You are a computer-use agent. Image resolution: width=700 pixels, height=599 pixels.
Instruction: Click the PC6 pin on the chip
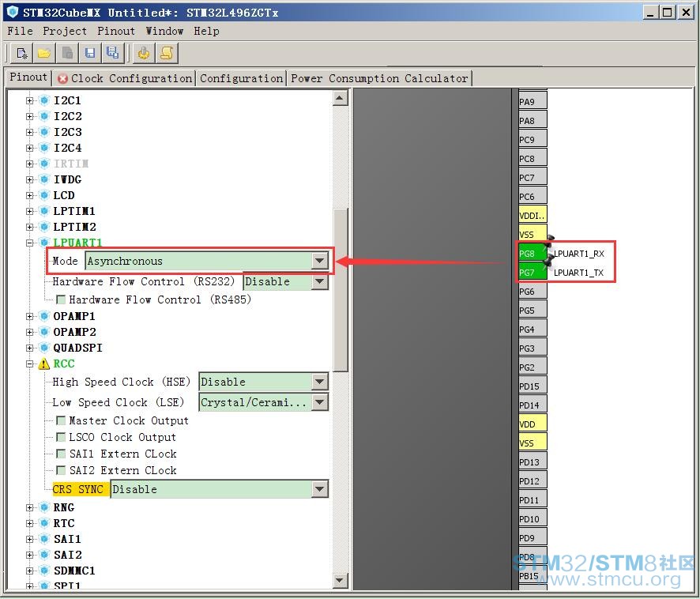tap(533, 196)
